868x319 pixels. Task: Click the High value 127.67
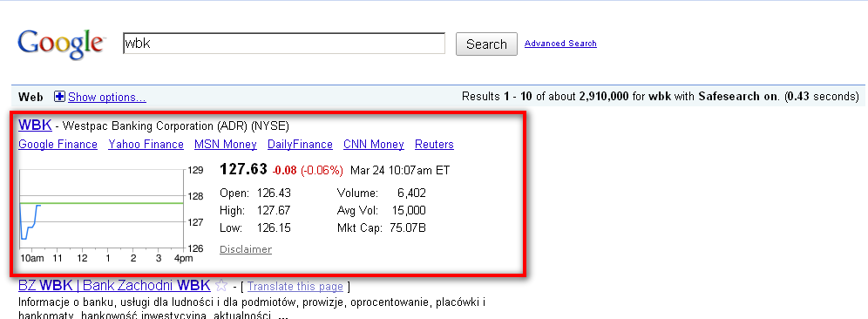coord(274,210)
